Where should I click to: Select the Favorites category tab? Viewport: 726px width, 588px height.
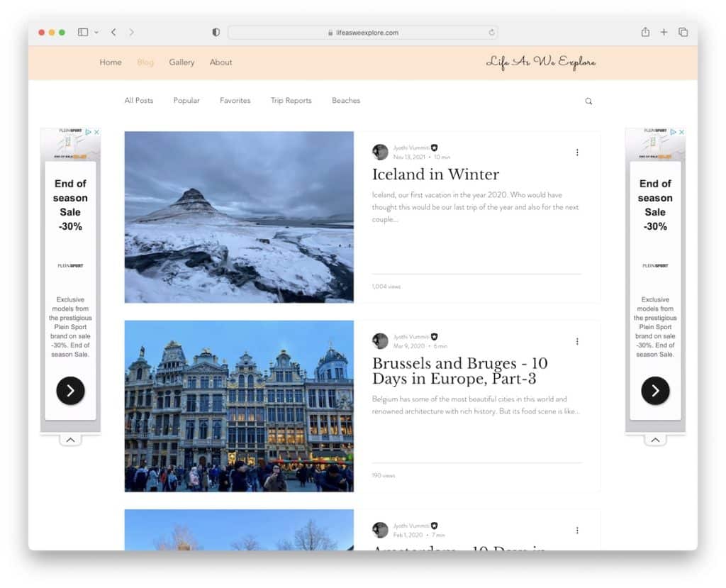[235, 100]
